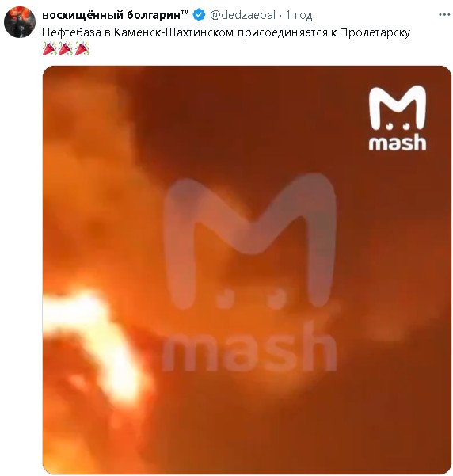
Task: Click the blue verified checkmark badge
Action: (x=199, y=14)
